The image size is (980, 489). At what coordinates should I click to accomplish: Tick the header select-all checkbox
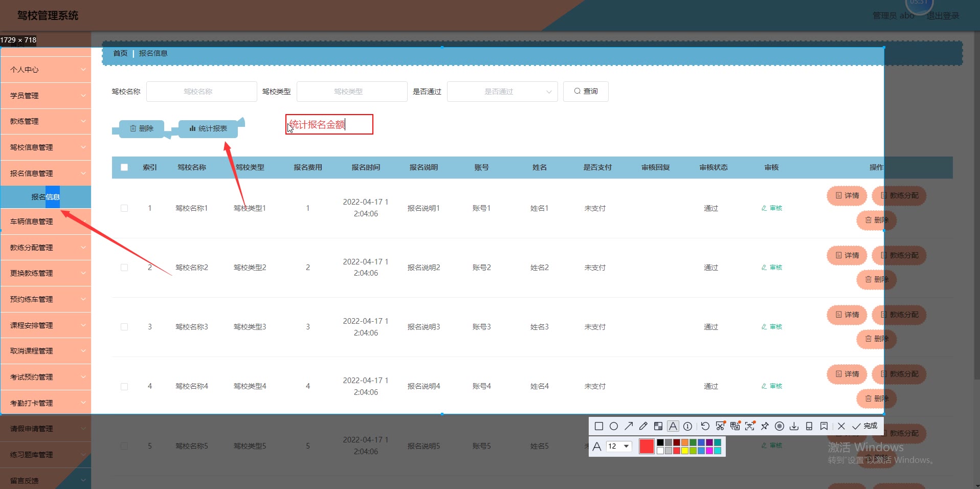point(124,167)
